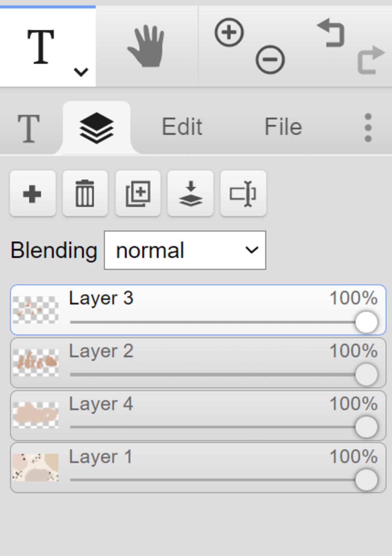The height and width of the screenshot is (556, 392).
Task: Duplicate the layer with the copy-plus icon
Action: [138, 193]
